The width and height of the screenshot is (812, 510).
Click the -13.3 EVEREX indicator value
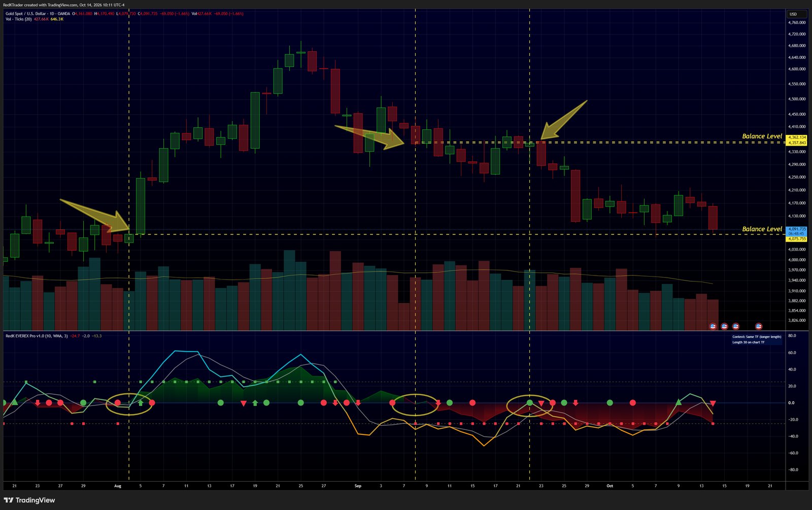97,336
